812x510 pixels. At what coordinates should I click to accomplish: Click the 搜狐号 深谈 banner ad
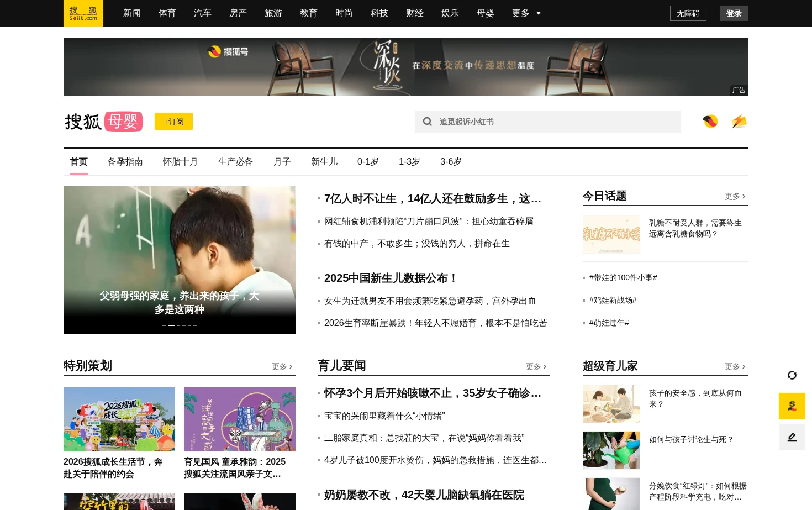point(406,66)
